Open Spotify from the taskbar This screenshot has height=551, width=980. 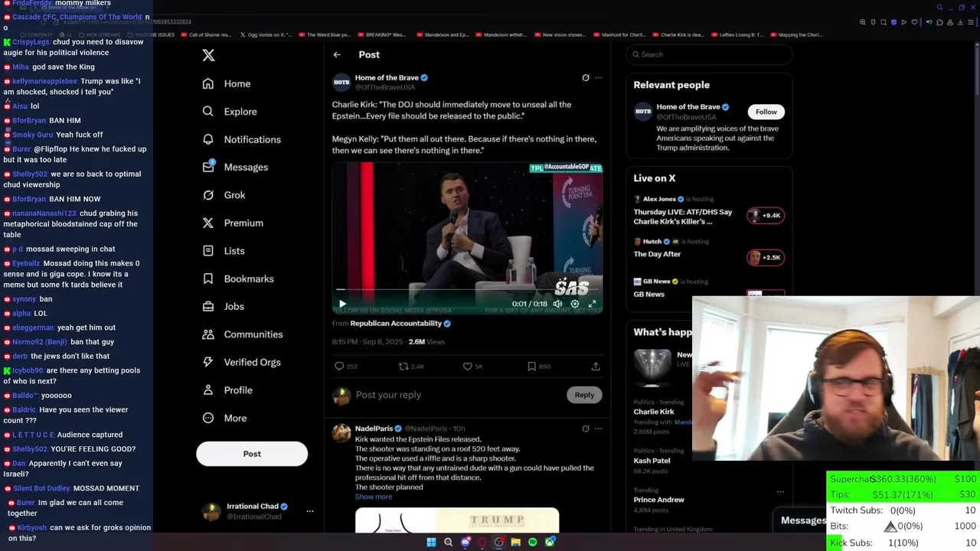pyautogui.click(x=533, y=543)
